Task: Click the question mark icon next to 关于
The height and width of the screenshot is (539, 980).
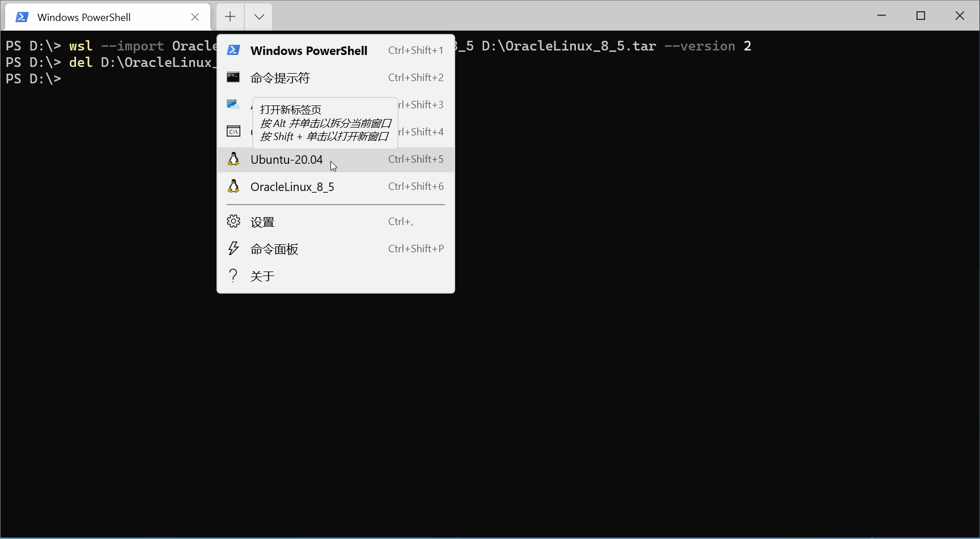Action: (x=234, y=275)
